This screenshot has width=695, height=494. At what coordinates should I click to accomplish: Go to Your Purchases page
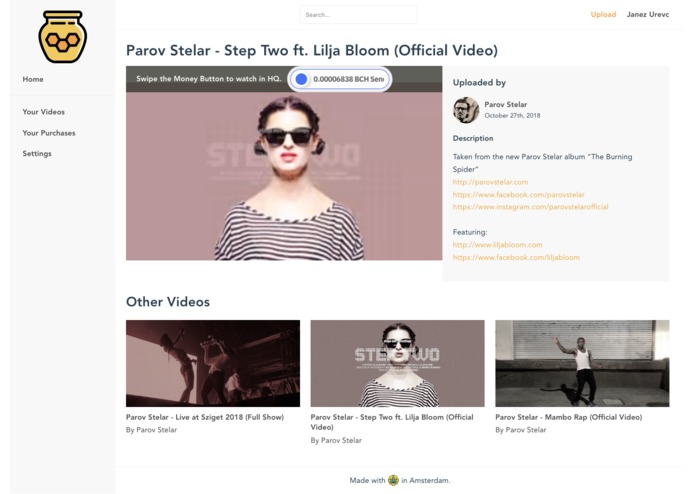pos(49,133)
